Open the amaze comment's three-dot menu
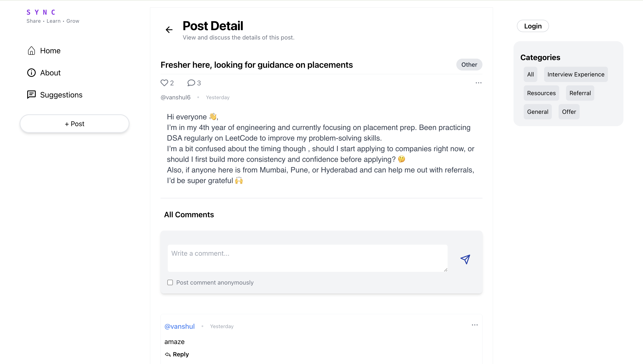This screenshot has height=364, width=643. click(475, 325)
